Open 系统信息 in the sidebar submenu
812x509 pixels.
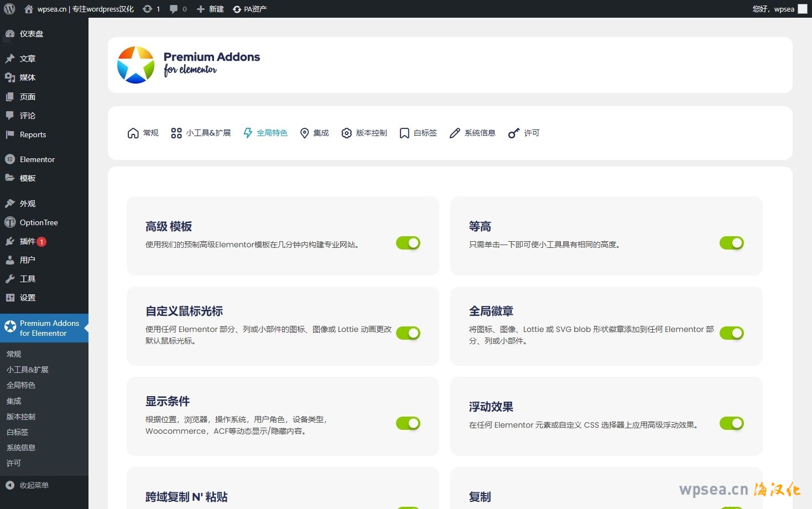point(21,448)
